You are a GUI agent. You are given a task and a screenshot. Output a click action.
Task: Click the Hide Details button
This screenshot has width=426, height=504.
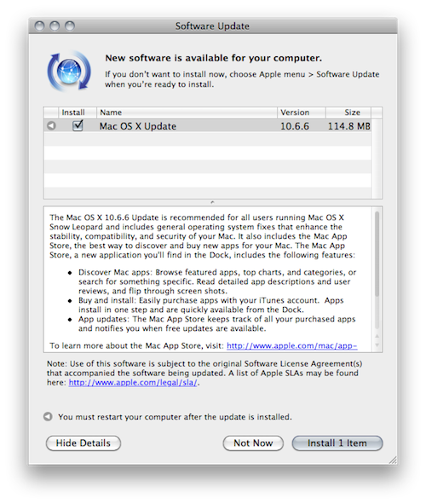83,443
